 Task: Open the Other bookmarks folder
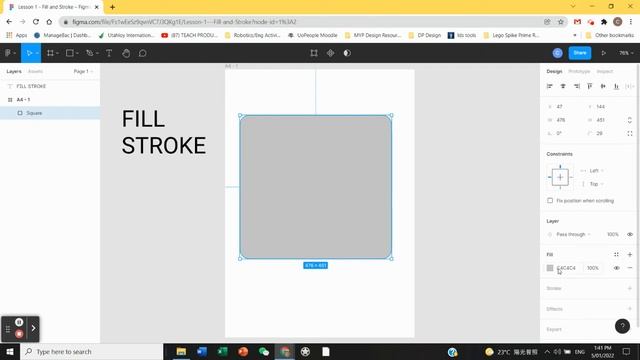coord(610,35)
